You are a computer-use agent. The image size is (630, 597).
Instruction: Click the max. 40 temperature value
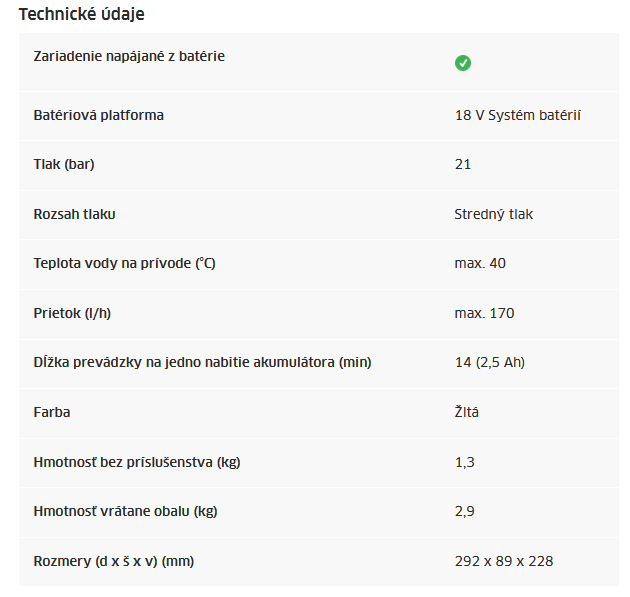pos(480,263)
